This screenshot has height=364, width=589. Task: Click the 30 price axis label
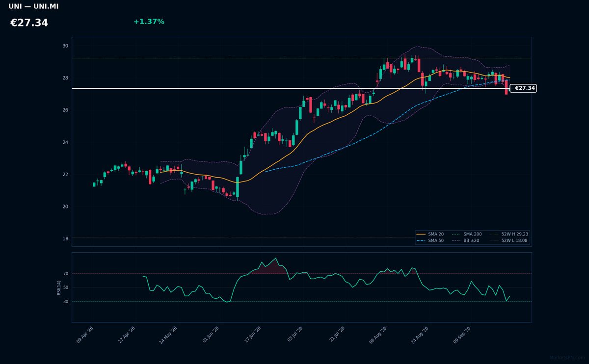[x=65, y=46]
